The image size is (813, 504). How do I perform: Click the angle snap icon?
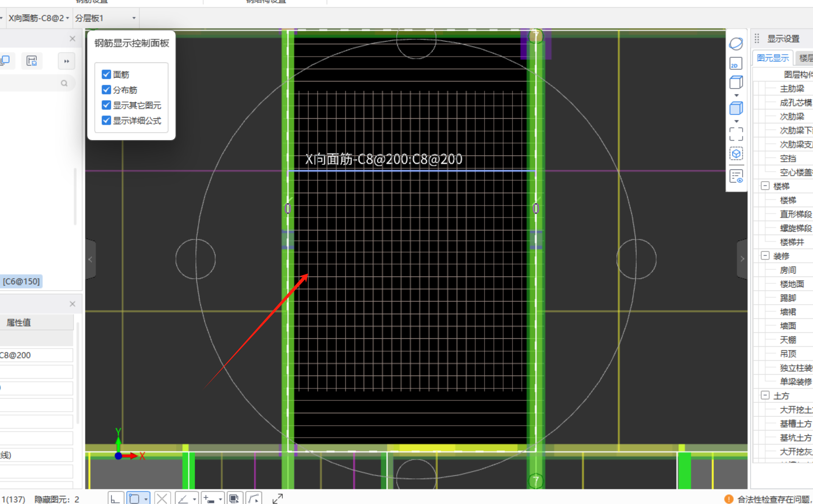(x=183, y=499)
